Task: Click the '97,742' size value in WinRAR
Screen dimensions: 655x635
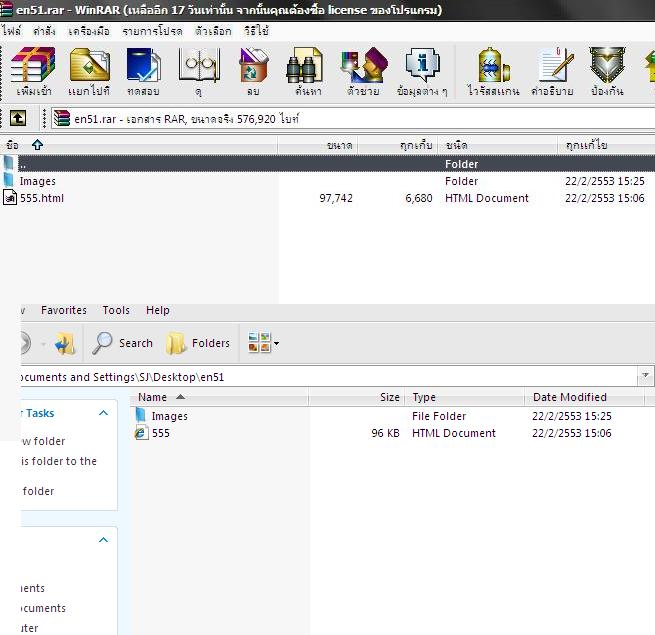Action: pyautogui.click(x=336, y=198)
